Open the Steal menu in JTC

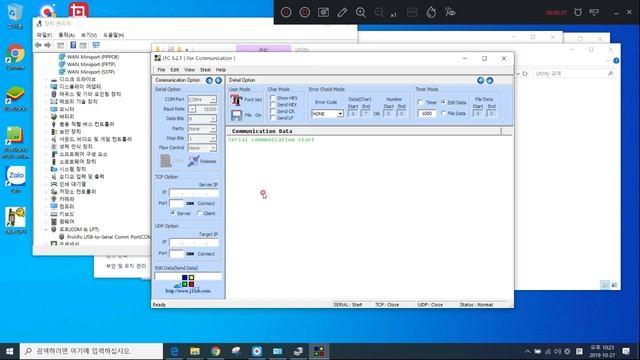tap(205, 70)
